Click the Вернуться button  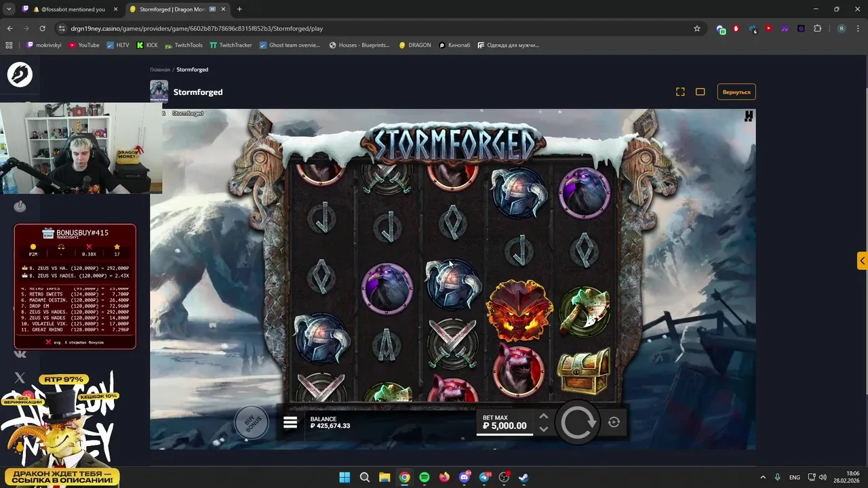[736, 92]
